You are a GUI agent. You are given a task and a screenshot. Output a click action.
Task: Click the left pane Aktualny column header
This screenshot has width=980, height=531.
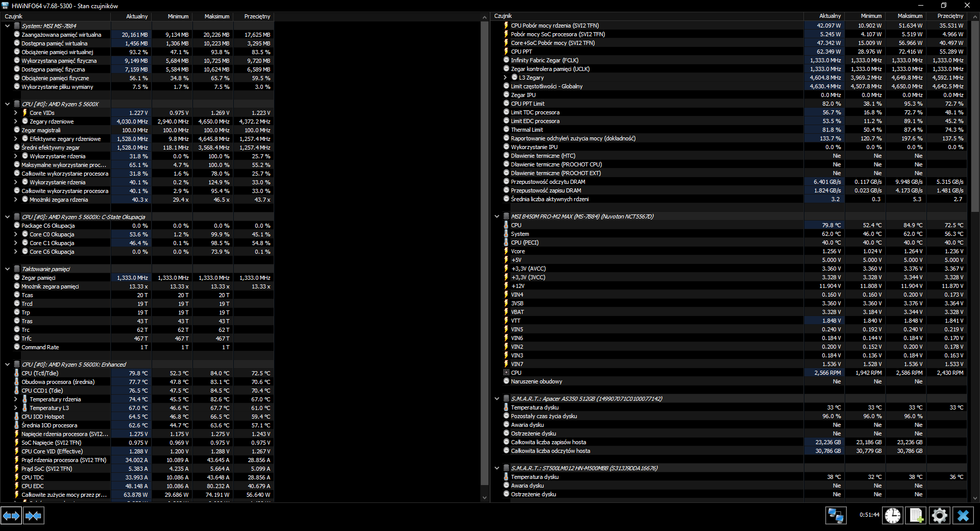pos(131,16)
